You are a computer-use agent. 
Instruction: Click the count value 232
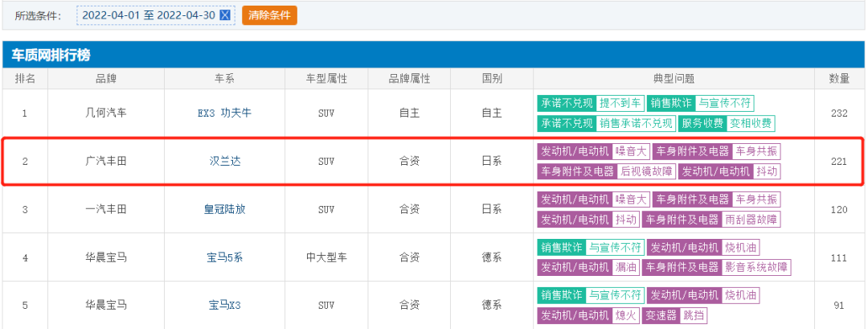click(839, 113)
